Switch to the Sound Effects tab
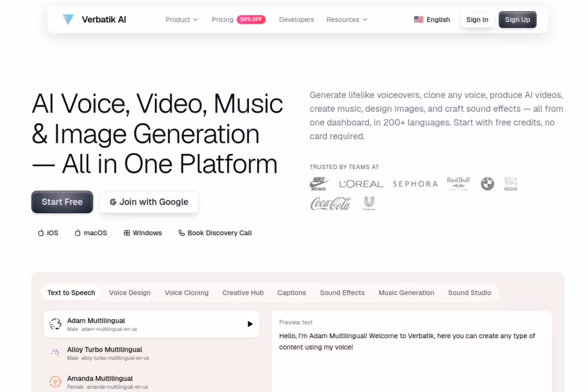Screen dimensions: 588x392 (x=343, y=293)
